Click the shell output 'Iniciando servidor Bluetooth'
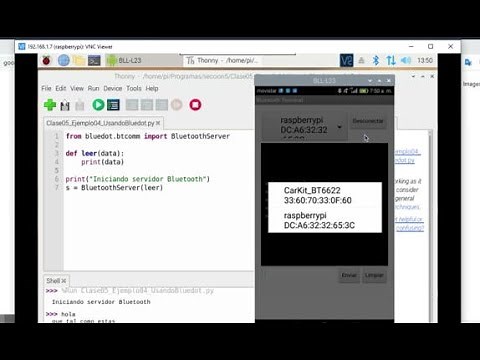This screenshot has width=480, height=360. pyautogui.click(x=101, y=302)
